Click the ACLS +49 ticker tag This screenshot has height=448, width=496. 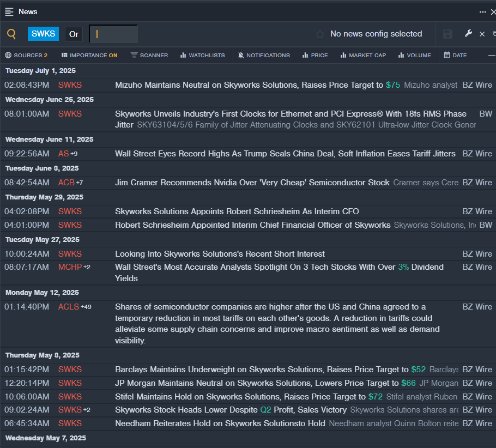(x=75, y=307)
